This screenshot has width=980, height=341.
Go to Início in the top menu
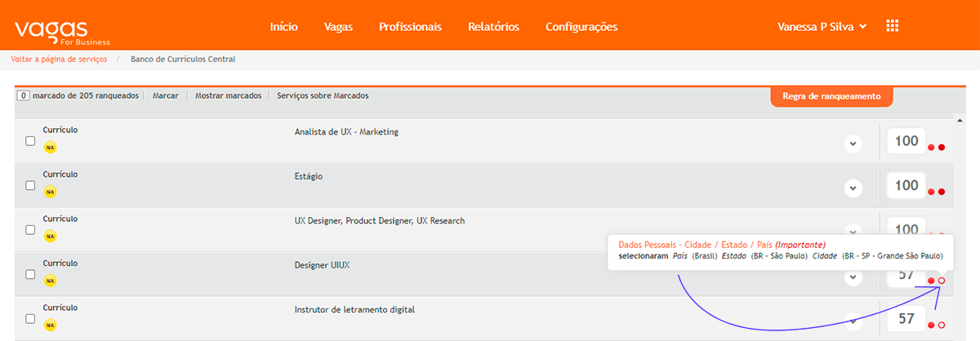click(283, 27)
